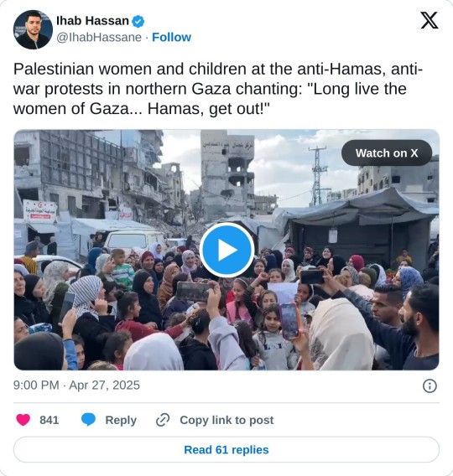
Task: Click the Watch on X button
Action: click(387, 153)
